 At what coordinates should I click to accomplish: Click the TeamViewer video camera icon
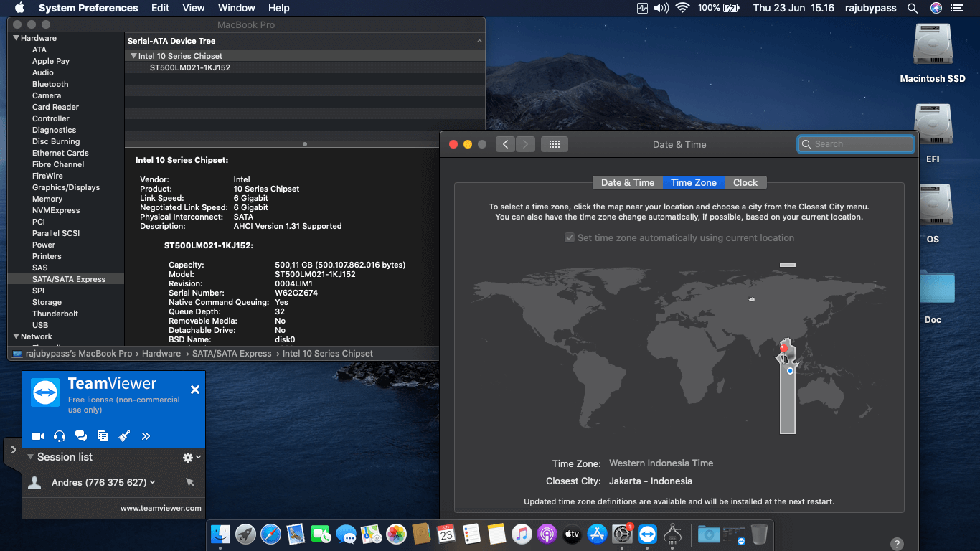point(38,435)
